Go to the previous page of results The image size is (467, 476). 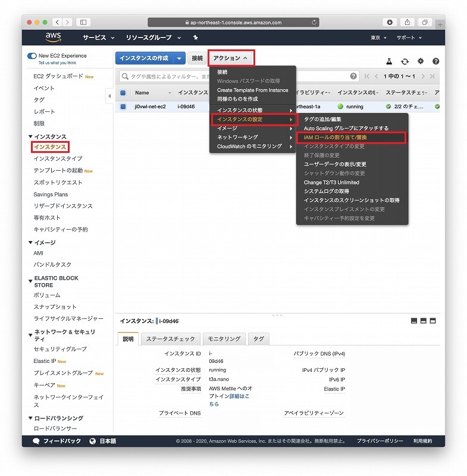pyautogui.click(x=376, y=76)
